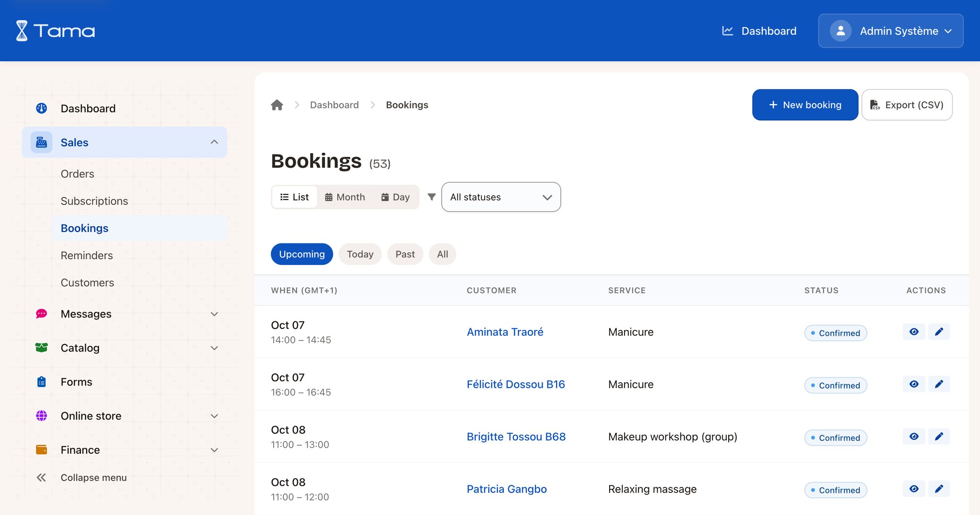This screenshot has height=515, width=980.
Task: Click the Tama hourglass logo
Action: point(22,31)
